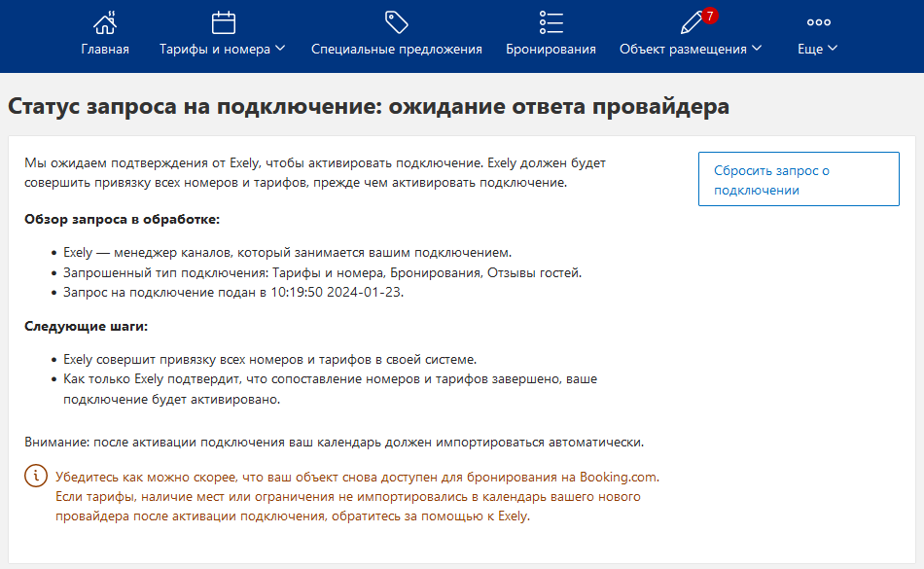
Task: Expand the Еще menu chevron
Action: point(833,49)
